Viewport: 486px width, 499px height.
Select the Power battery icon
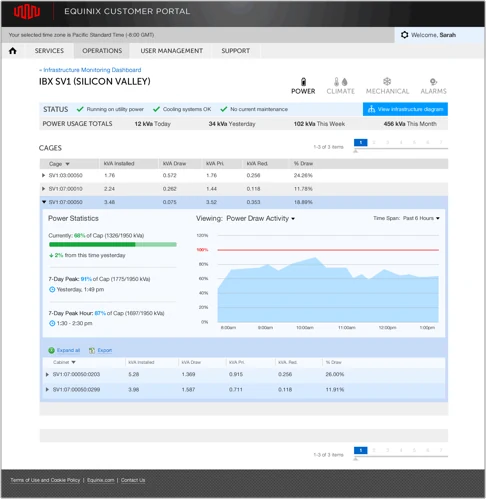click(303, 82)
